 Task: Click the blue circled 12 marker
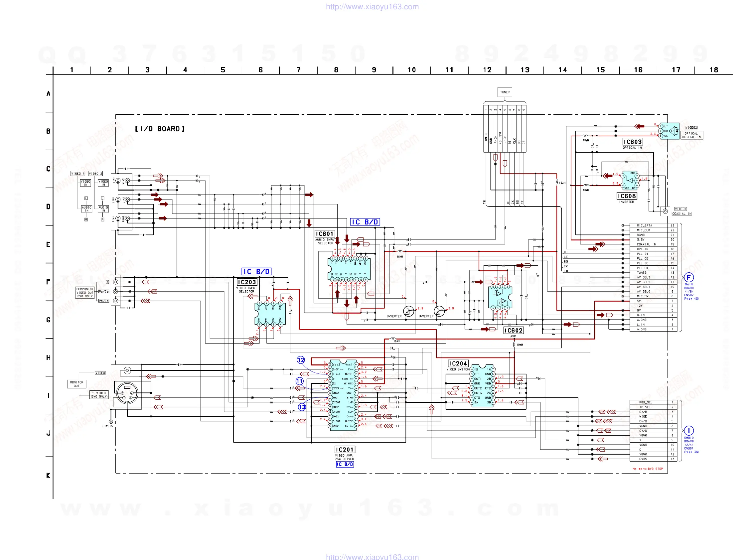[x=300, y=359]
